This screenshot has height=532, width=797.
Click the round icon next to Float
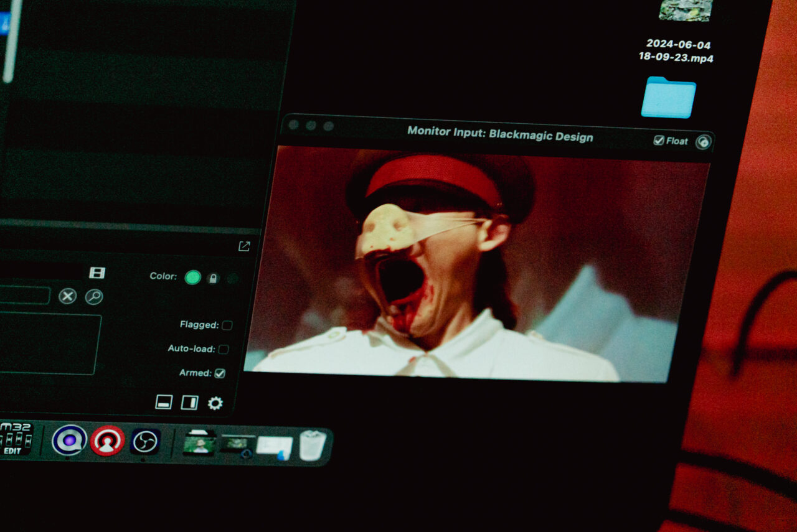pos(704,142)
